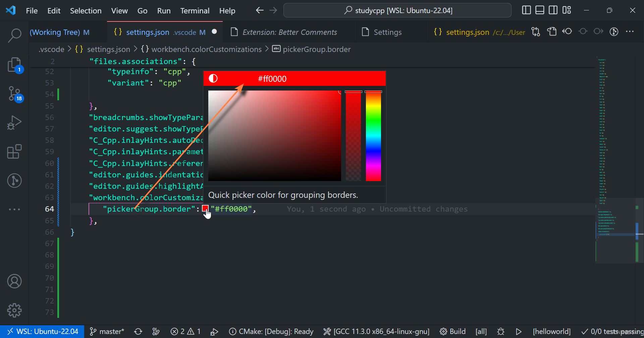The width and height of the screenshot is (644, 338).
Task: Click the studycpp command center search box
Action: tap(397, 10)
